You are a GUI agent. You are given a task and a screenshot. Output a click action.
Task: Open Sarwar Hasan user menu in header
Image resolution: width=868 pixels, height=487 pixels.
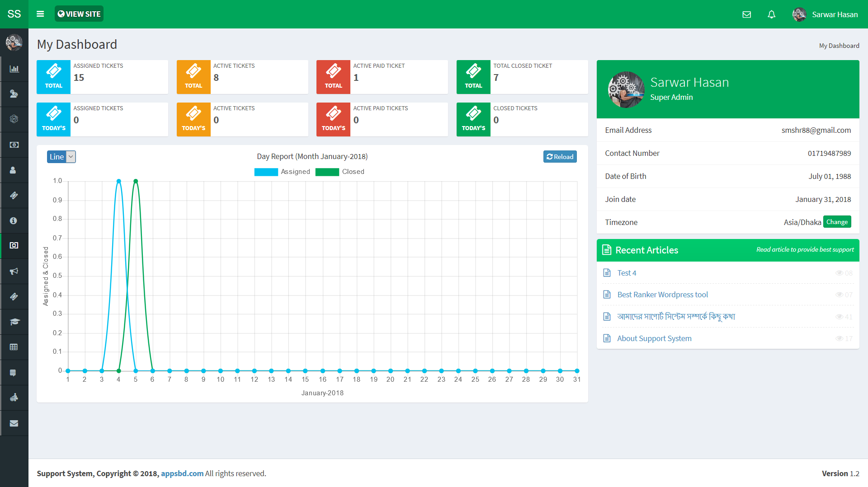pyautogui.click(x=825, y=14)
